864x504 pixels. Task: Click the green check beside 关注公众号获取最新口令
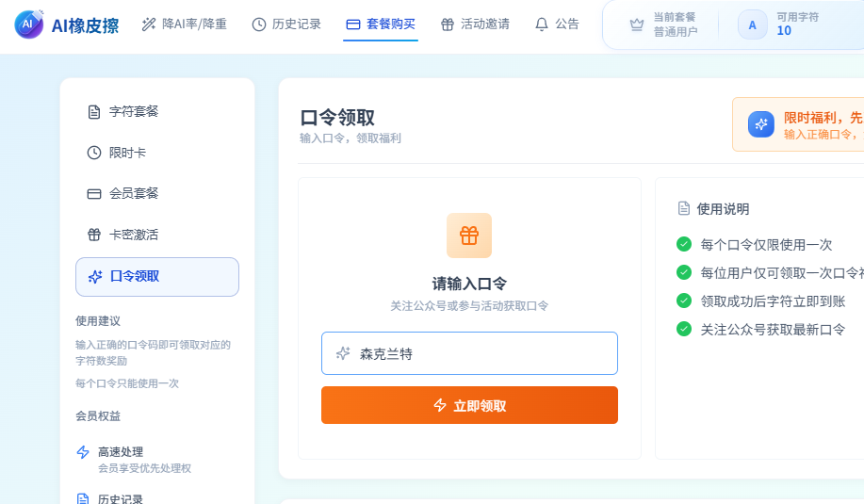click(684, 329)
